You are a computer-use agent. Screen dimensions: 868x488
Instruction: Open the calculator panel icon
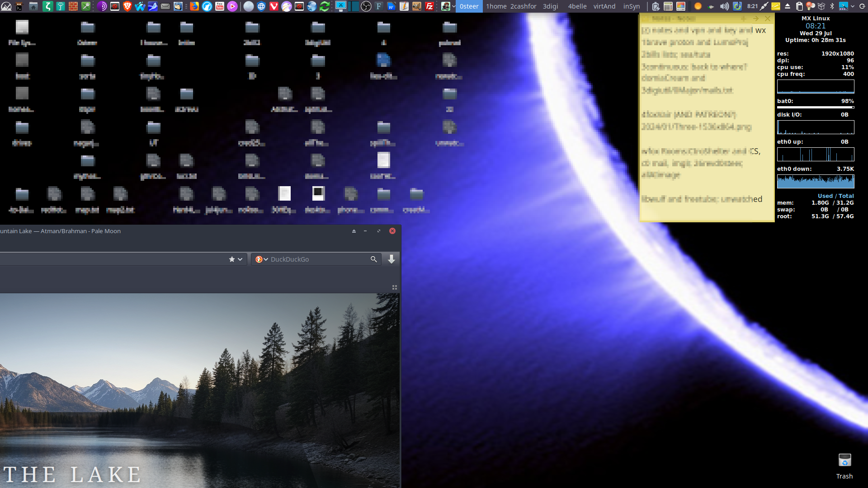(668, 6)
